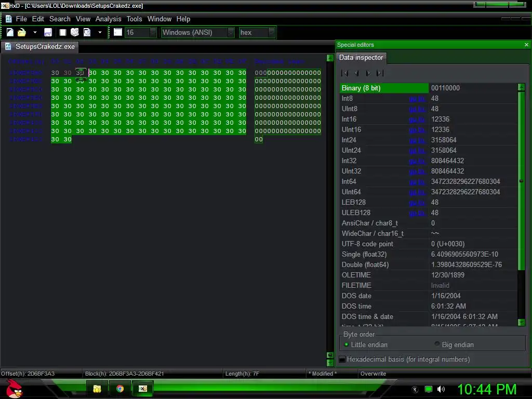Click the Data inspector scrollbar up arrow
This screenshot has height=399, width=532.
coord(522,87)
